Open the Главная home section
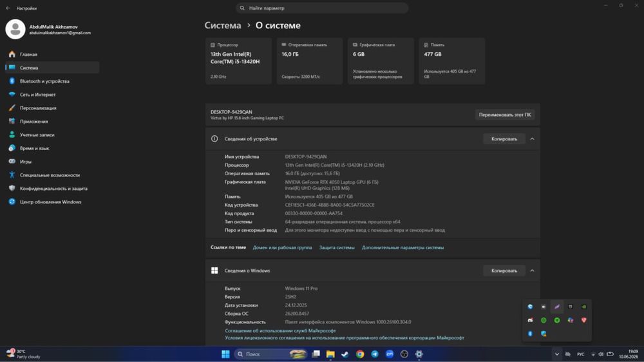The height and width of the screenshot is (362, 644). 52,54
